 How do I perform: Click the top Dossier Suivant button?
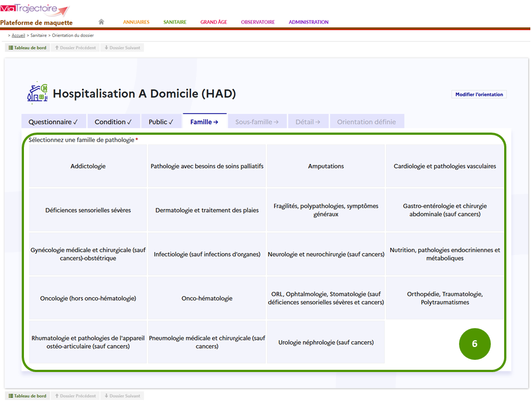[x=122, y=48]
